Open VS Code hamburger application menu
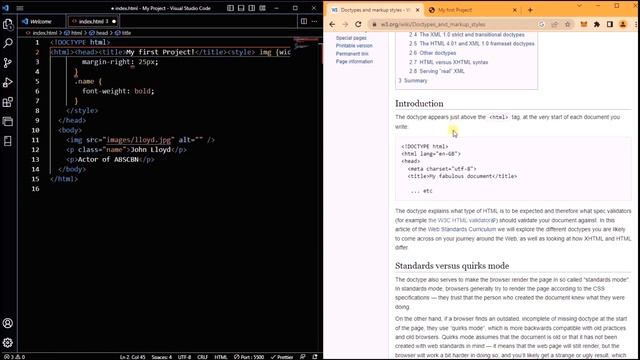The height and width of the screenshot is (360, 640). [x=20, y=8]
